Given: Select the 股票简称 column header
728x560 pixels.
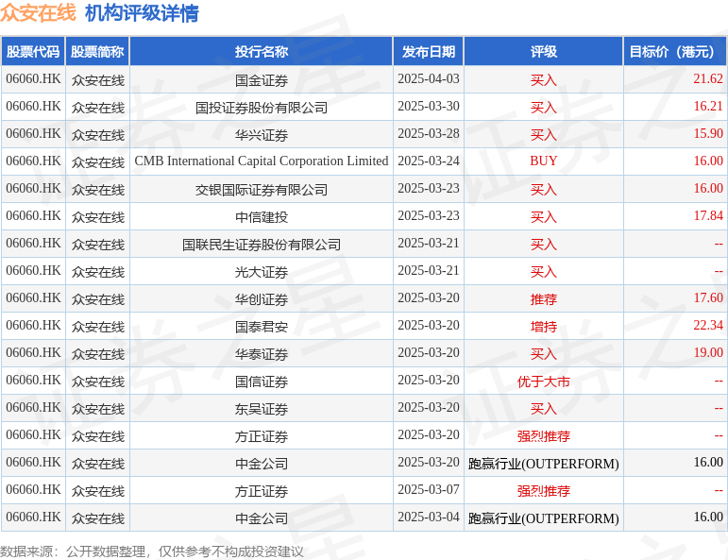Looking at the screenshot, I should pyautogui.click(x=97, y=52).
